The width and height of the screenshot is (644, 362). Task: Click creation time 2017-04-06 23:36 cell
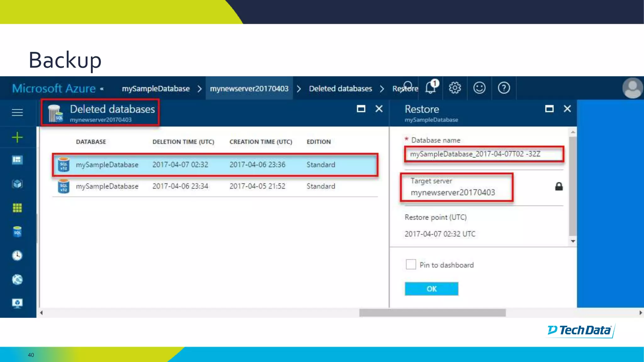tap(257, 165)
